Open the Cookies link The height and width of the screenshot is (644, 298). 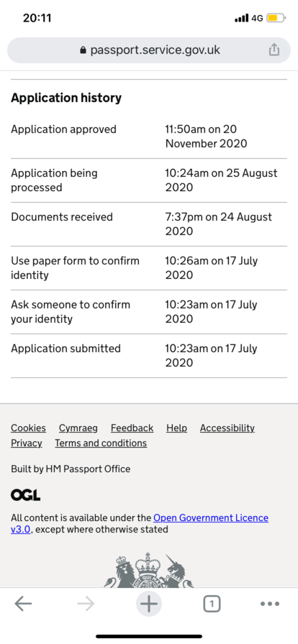pyautogui.click(x=28, y=428)
